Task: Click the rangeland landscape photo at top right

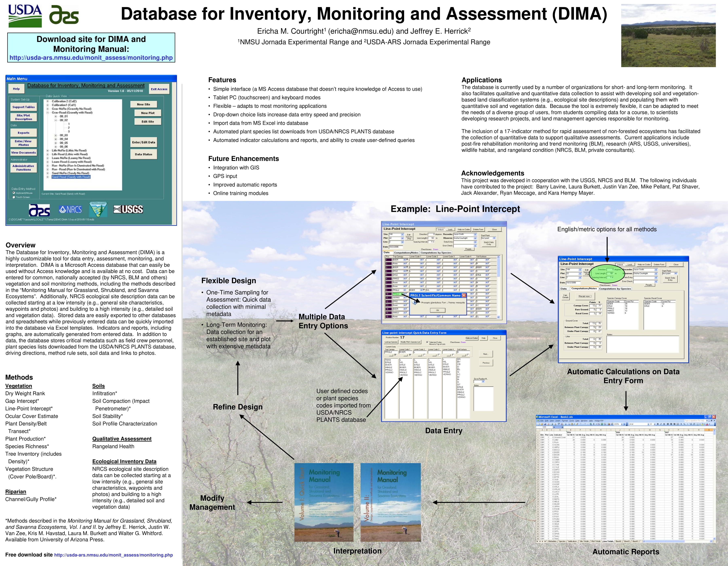Action: (x=668, y=36)
